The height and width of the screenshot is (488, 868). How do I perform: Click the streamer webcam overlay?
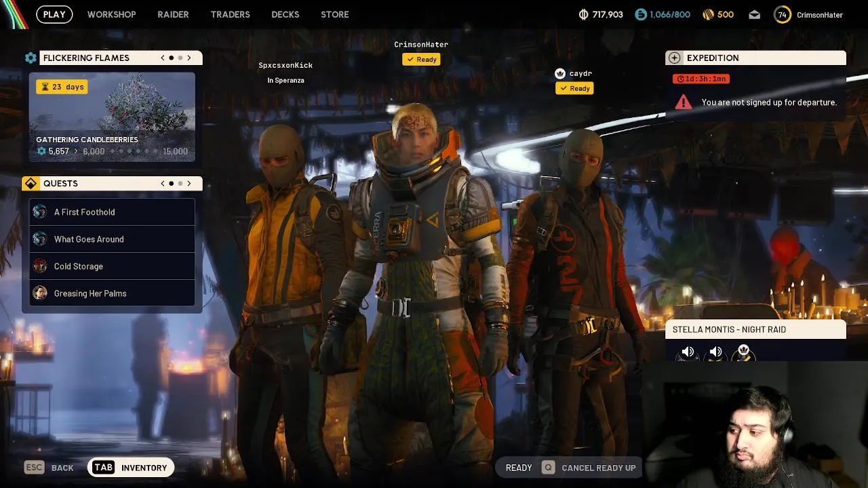[755, 424]
